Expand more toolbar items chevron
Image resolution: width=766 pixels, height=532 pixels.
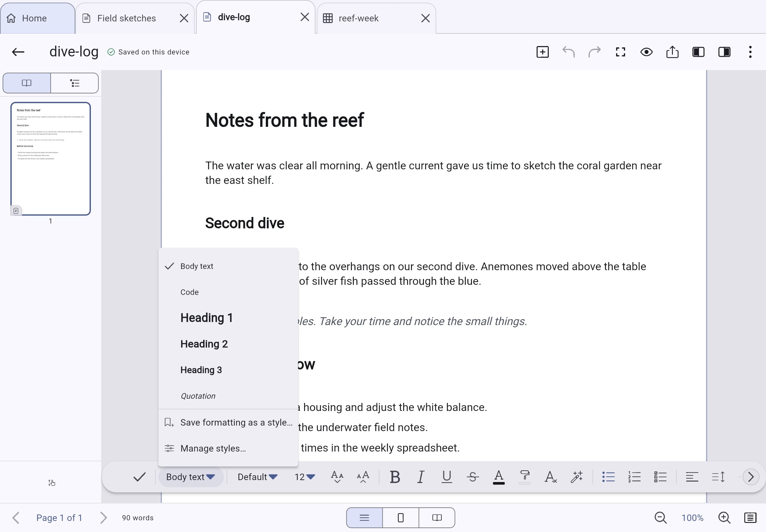pos(751,477)
